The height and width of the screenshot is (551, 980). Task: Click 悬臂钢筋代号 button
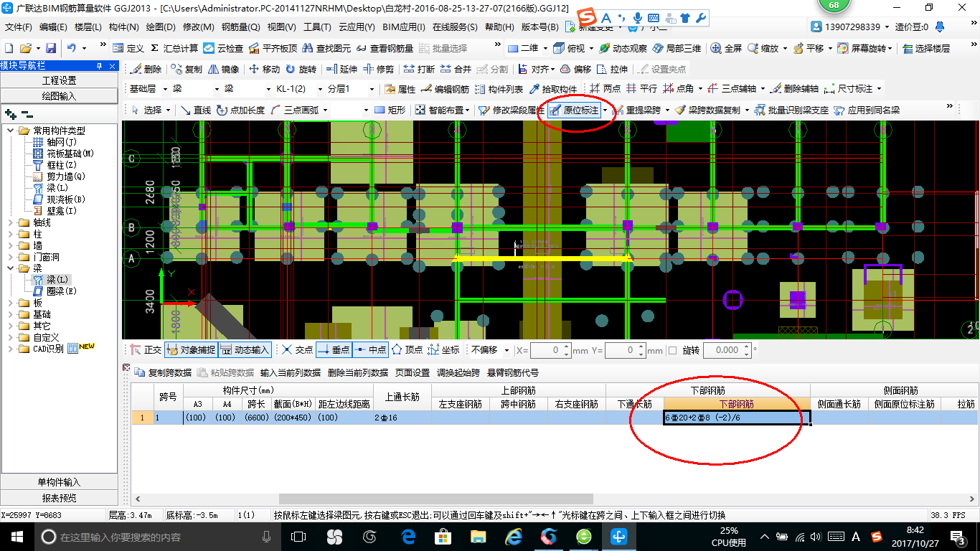513,373
